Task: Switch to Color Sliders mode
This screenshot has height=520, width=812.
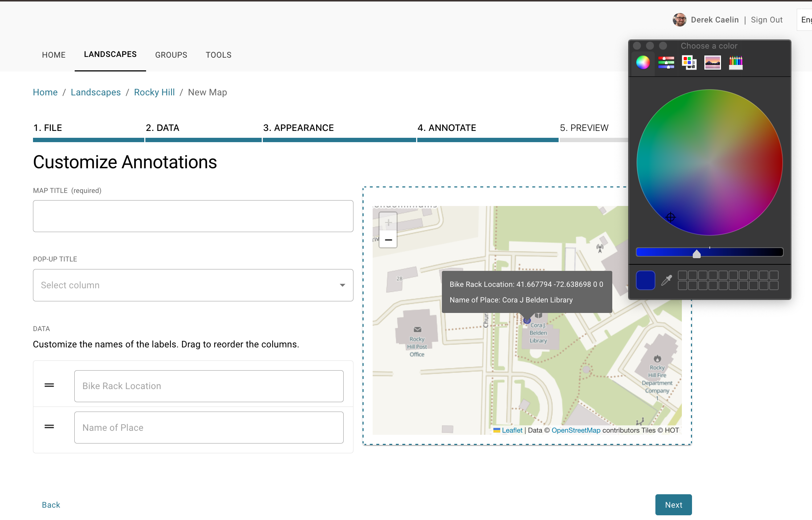Action: click(666, 62)
